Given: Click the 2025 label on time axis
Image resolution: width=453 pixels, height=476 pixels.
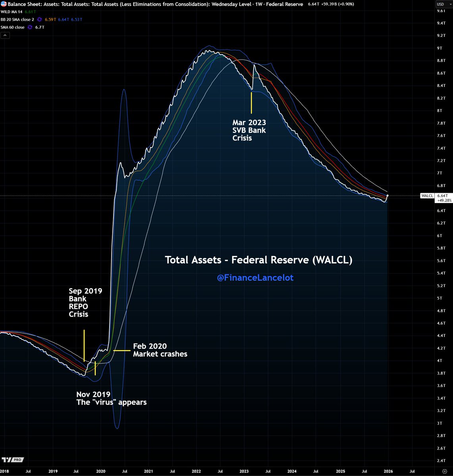Looking at the screenshot, I should point(340,471).
